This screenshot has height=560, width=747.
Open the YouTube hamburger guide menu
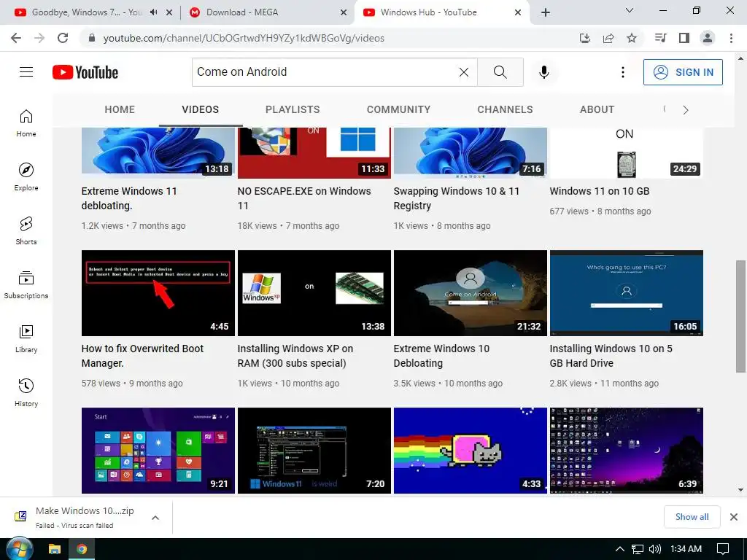click(26, 72)
